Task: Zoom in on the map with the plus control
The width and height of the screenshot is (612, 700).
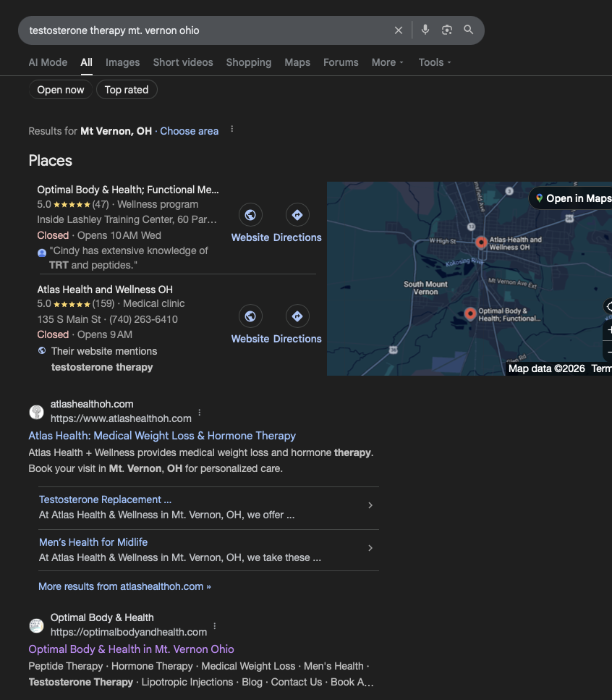Action: [610, 329]
